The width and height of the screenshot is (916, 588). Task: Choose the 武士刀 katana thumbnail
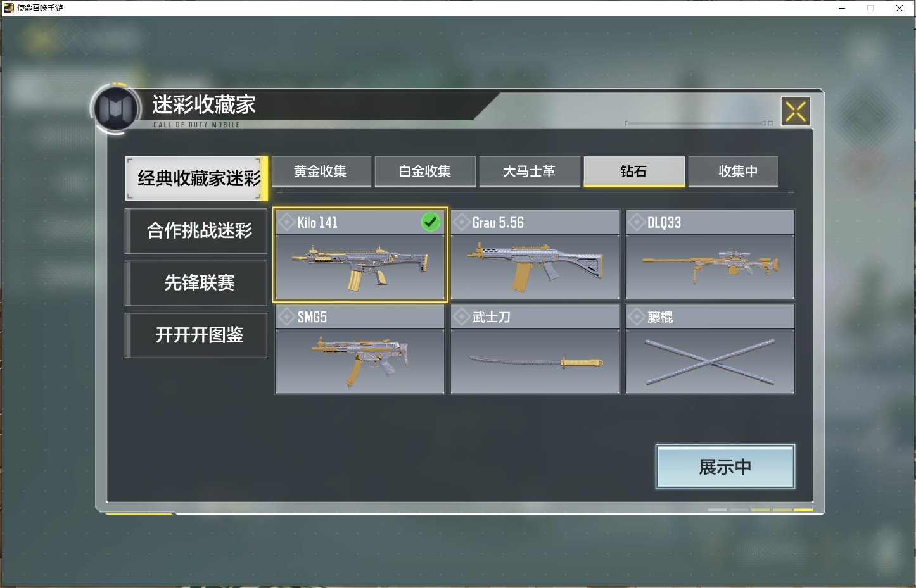[535, 361]
